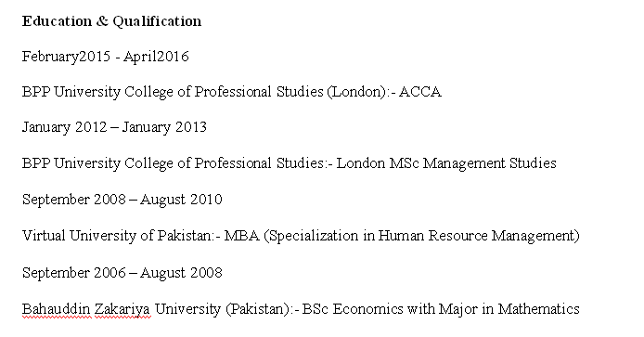Click the word London in parentheses
Screen dimensions: 644x337
point(356,92)
